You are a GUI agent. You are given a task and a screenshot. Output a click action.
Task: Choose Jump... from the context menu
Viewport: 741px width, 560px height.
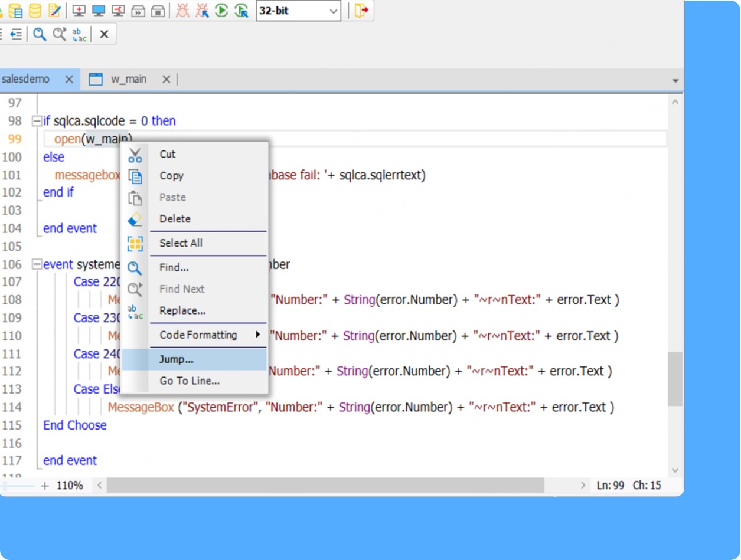[195, 359]
